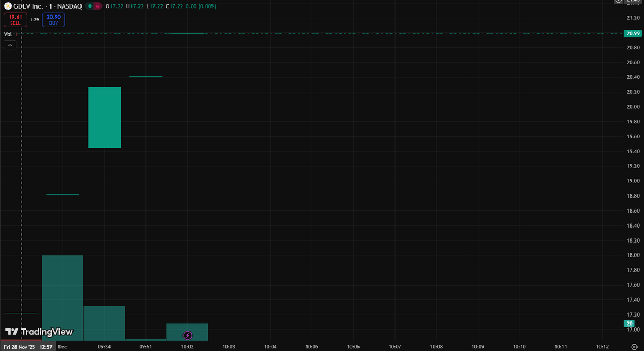Click the 10:12 time axis label
This screenshot has height=351, width=644.
(602, 347)
